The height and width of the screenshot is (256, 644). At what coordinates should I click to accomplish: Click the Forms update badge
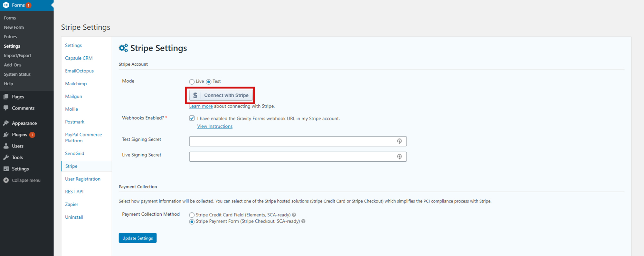click(x=28, y=5)
